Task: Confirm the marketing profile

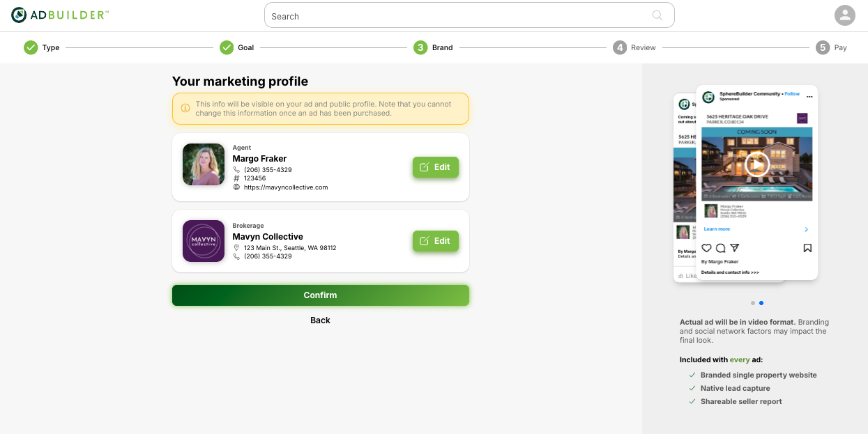Action: [321, 295]
